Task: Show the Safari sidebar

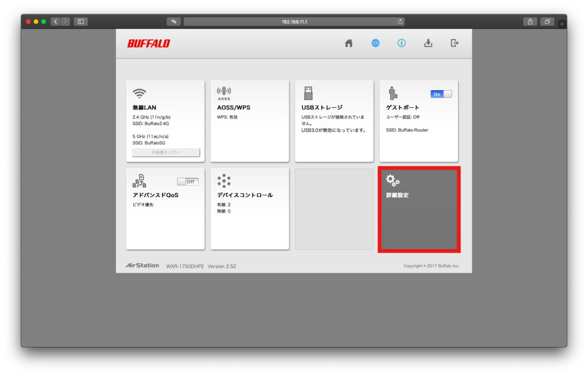Action: coord(81,22)
